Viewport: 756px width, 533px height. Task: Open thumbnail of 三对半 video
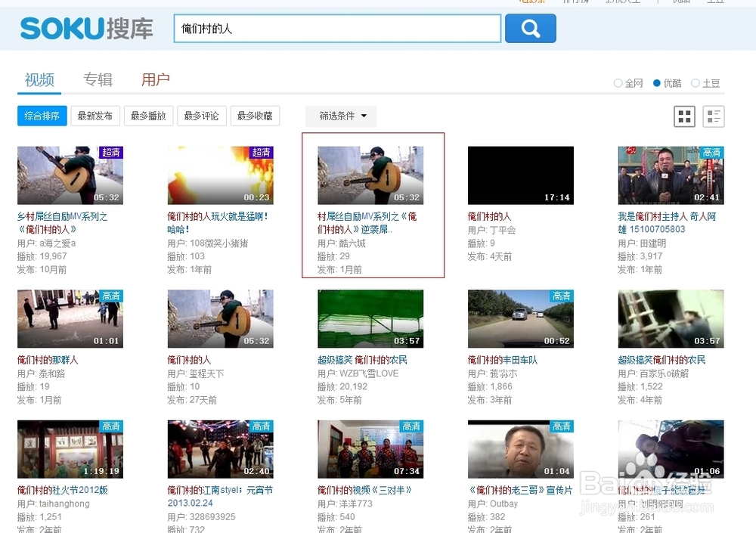point(370,449)
